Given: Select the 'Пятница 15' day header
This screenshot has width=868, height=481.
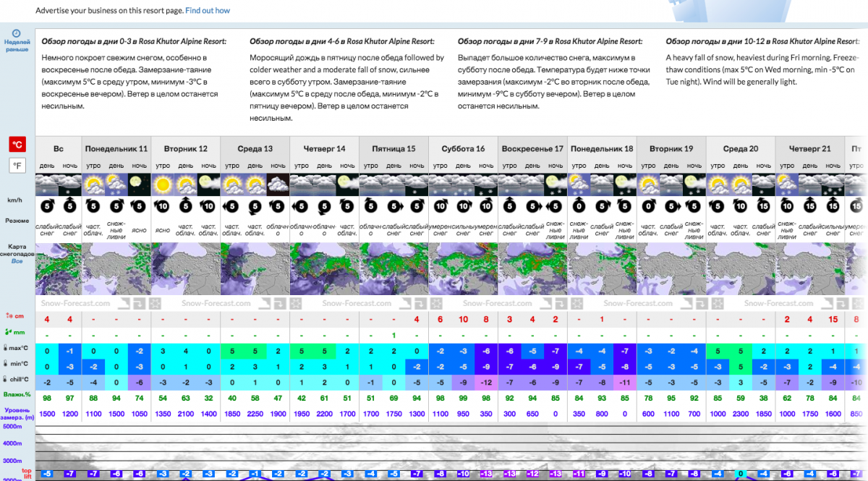Looking at the screenshot, I should click(x=394, y=149).
